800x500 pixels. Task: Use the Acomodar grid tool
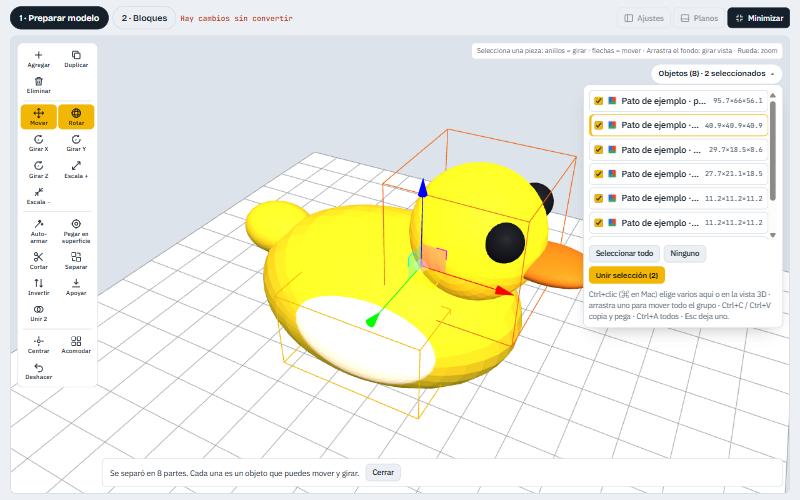click(76, 344)
